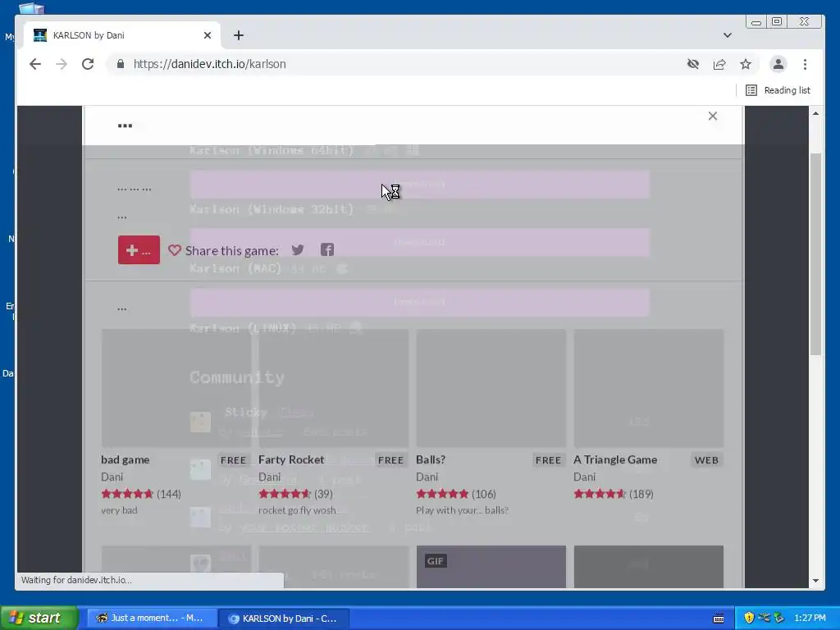Viewport: 840px width, 630px height.
Task: Click the GIF badge on the lower thumbnail
Action: (435, 561)
